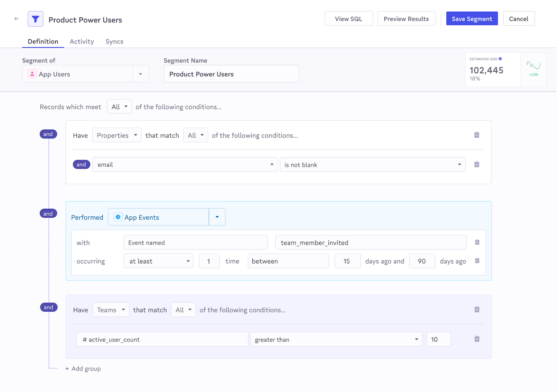
Task: Delete the team_member_invited event row
Action: (477, 242)
